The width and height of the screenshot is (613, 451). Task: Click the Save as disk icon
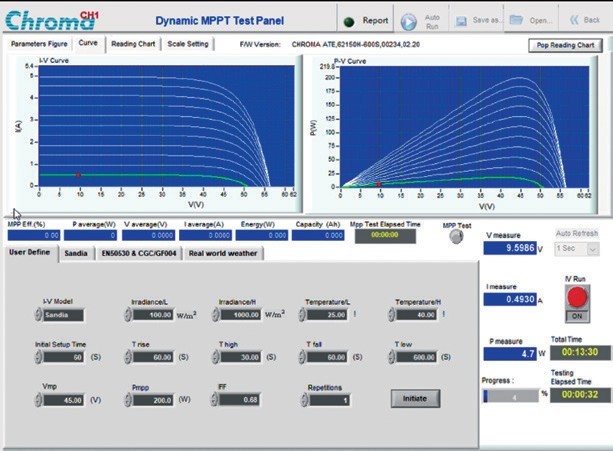coord(461,21)
